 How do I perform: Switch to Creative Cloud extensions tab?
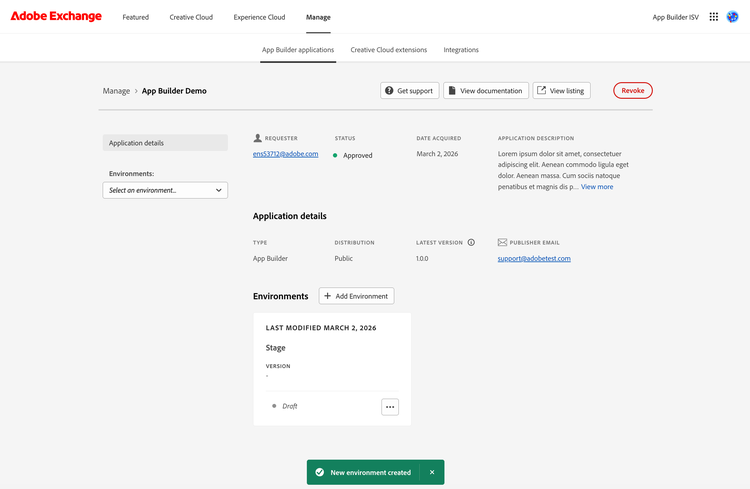(x=388, y=50)
